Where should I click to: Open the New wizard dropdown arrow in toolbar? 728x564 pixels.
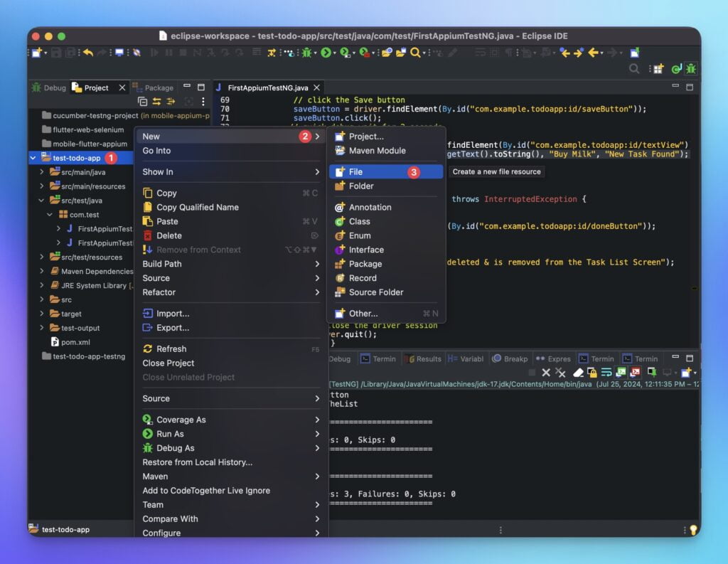pyautogui.click(x=45, y=53)
